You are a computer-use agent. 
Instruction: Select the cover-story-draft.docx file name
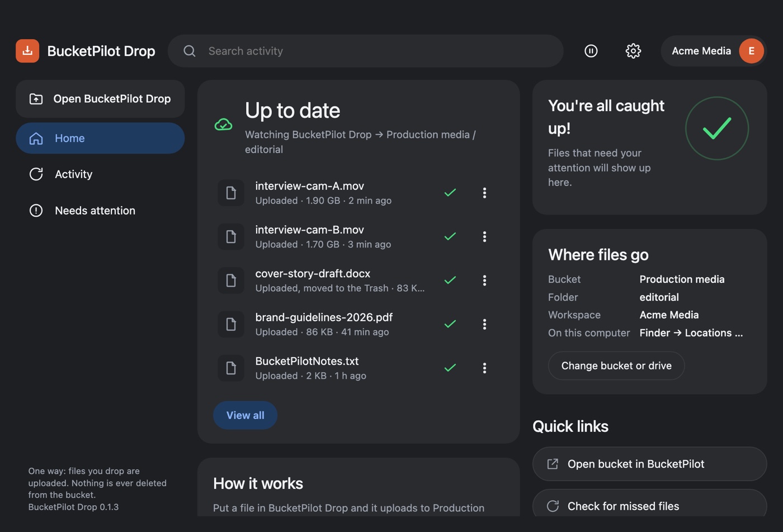(313, 274)
